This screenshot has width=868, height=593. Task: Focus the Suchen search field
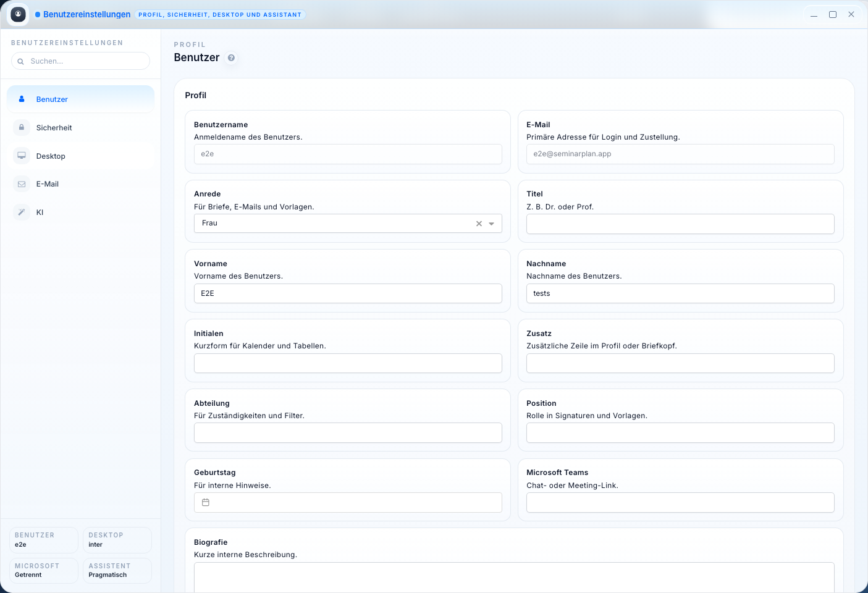coord(86,61)
